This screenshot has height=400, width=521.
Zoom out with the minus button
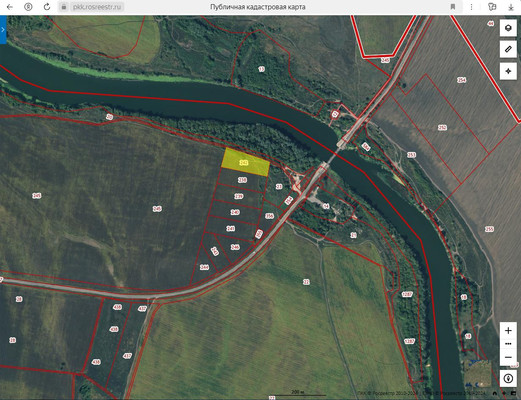508,357
